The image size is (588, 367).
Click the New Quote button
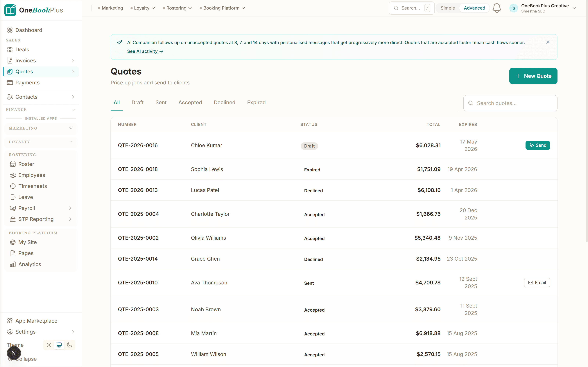pyautogui.click(x=533, y=76)
